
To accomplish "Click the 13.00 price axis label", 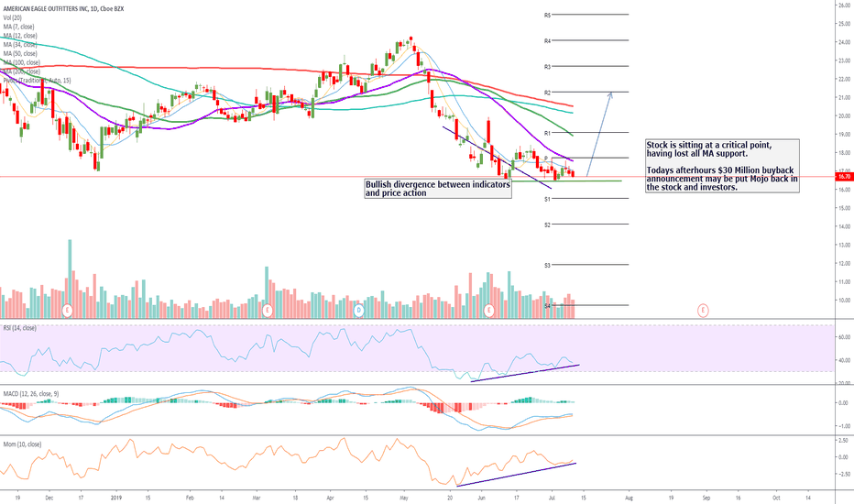I will [845, 246].
